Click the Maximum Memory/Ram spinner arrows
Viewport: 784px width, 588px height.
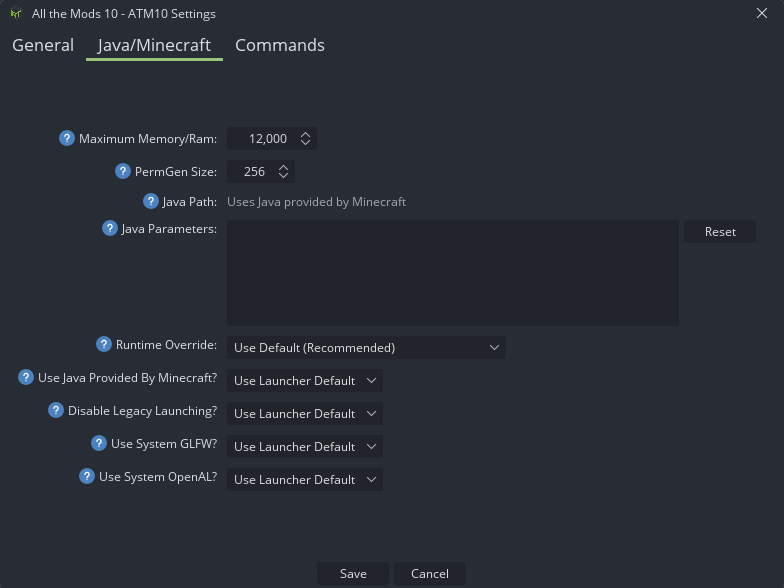(x=306, y=138)
